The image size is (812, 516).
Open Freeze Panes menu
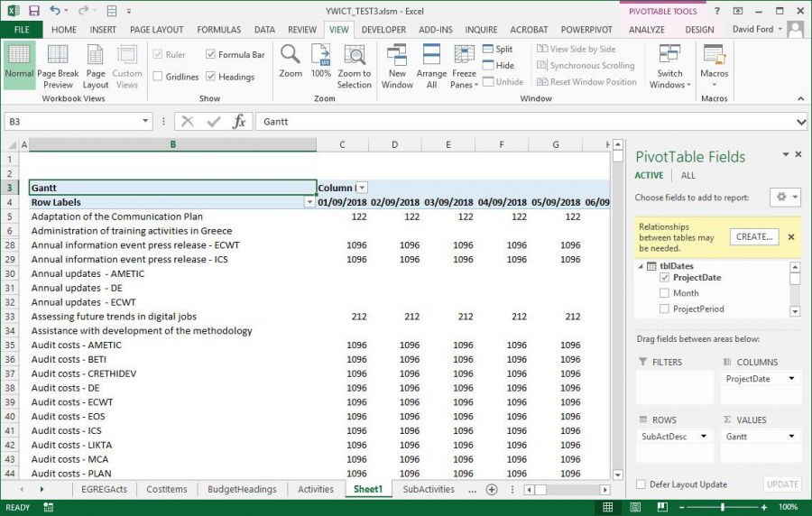464,66
